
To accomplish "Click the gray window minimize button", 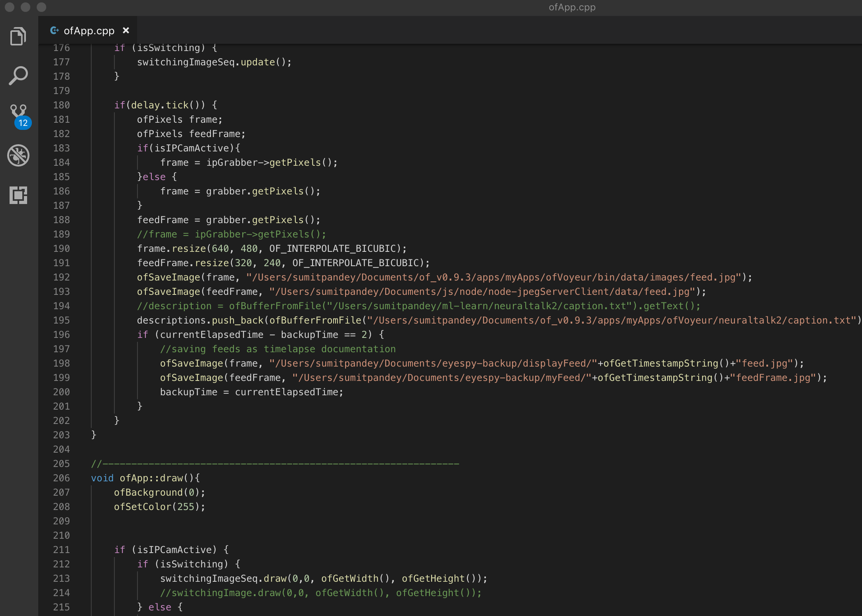I will tap(26, 7).
